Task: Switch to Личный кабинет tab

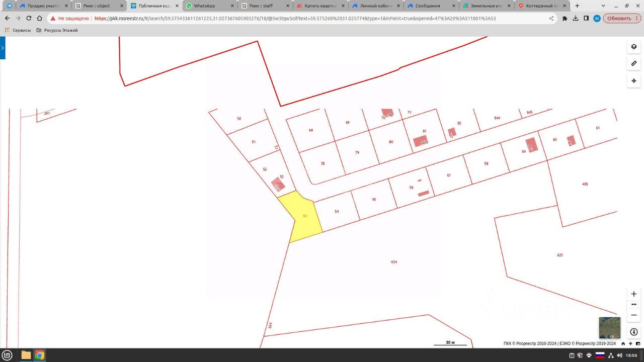Action: 375,6
